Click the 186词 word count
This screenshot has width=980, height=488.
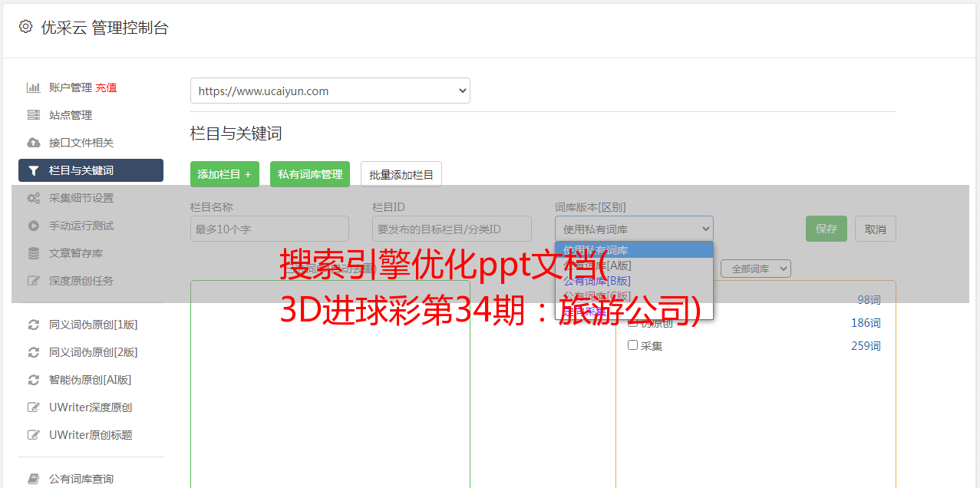tap(866, 323)
